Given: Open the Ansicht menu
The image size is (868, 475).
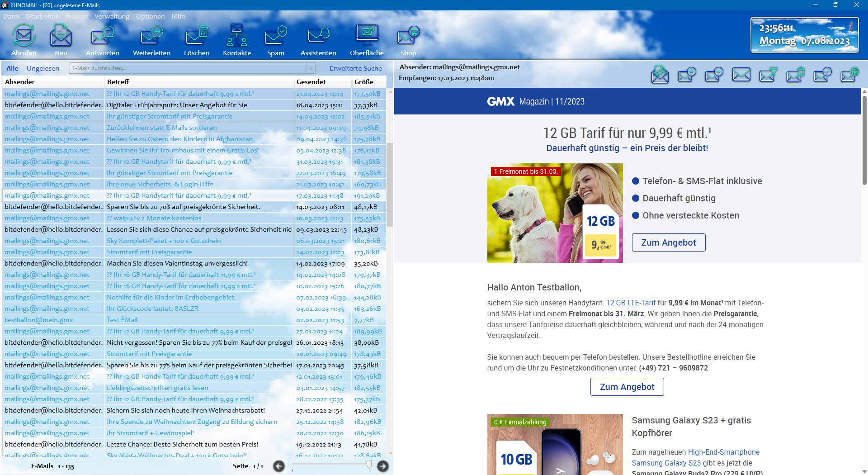Looking at the screenshot, I should (77, 16).
